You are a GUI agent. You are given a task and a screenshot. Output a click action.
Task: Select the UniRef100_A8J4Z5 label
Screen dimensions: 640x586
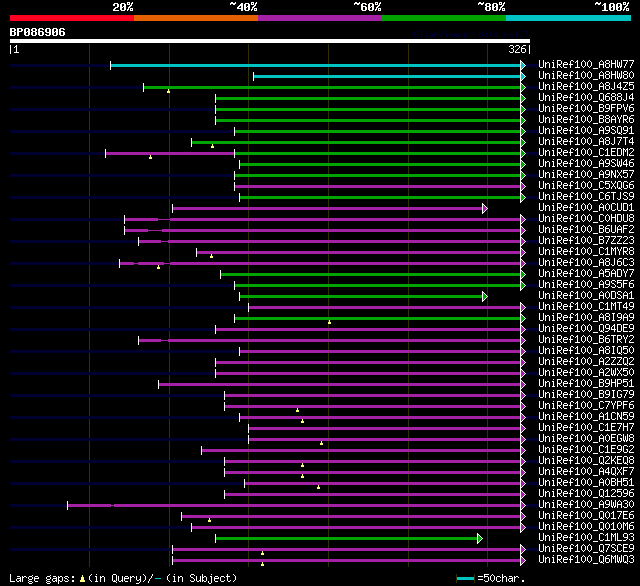(x=586, y=87)
